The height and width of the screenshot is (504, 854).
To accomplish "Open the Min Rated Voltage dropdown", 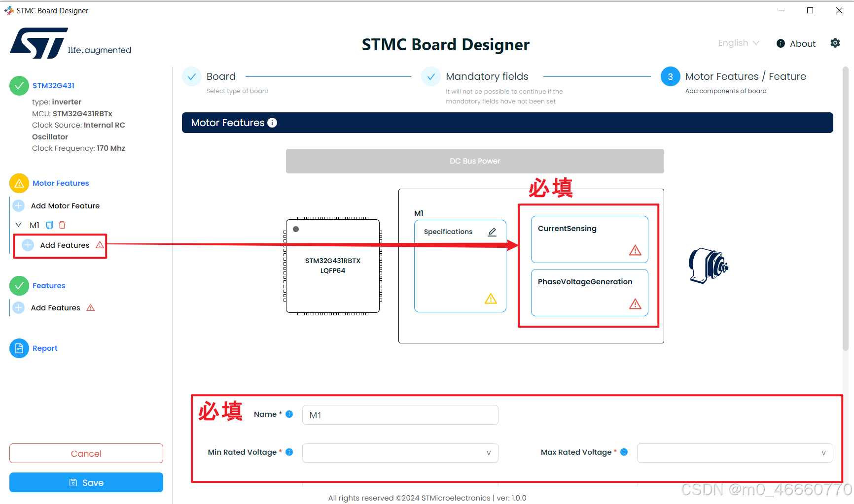I will coord(400,453).
